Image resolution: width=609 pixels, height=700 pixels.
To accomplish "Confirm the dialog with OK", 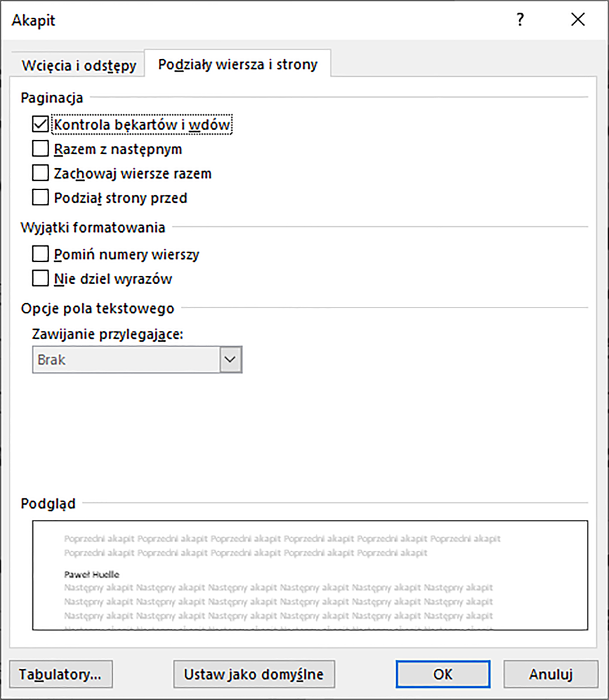I will 442,674.
